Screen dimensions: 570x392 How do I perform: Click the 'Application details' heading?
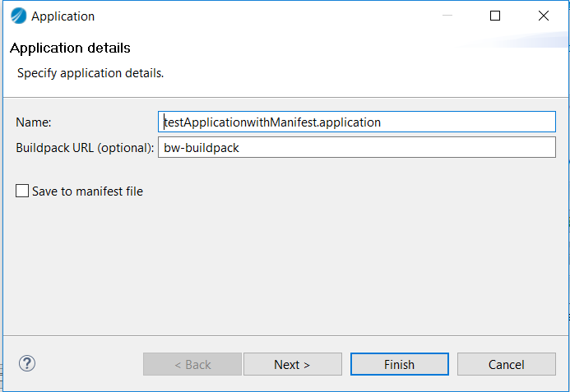pos(70,48)
